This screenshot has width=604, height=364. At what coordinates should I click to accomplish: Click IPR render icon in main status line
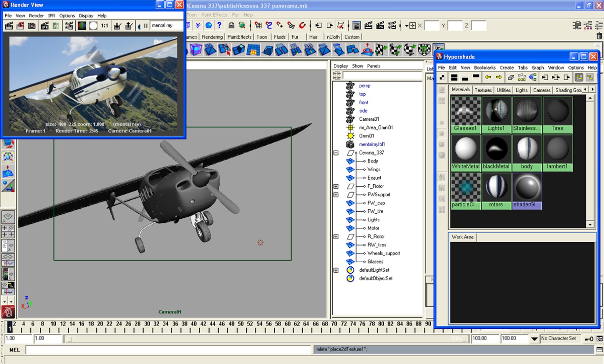380,25
